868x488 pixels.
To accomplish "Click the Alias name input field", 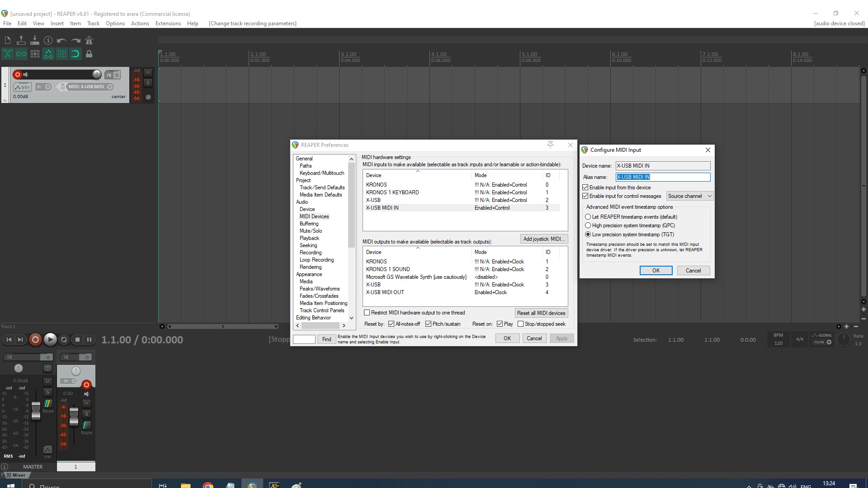I will (x=663, y=177).
